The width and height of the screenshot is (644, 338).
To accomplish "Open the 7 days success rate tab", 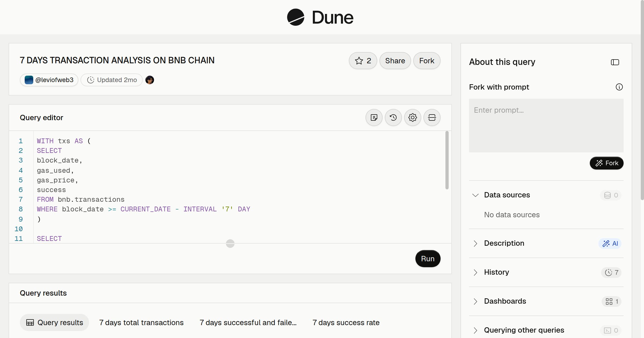I will (346, 322).
